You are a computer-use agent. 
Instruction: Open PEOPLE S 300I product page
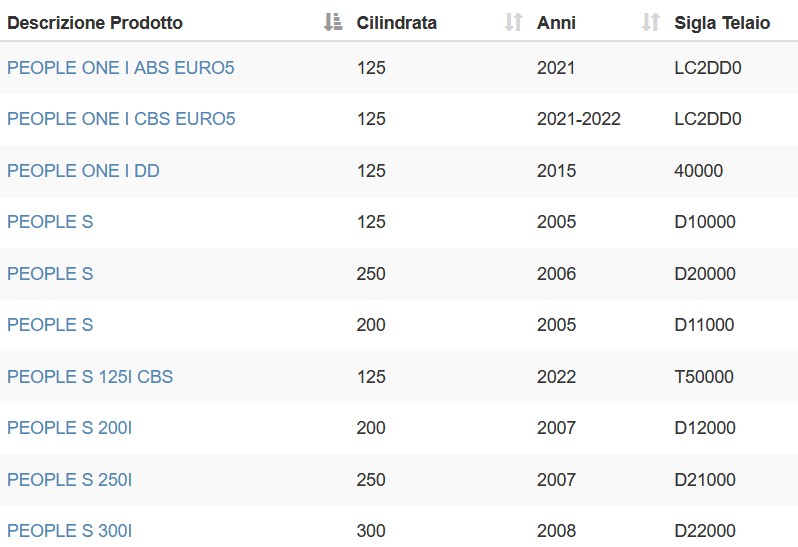point(70,531)
